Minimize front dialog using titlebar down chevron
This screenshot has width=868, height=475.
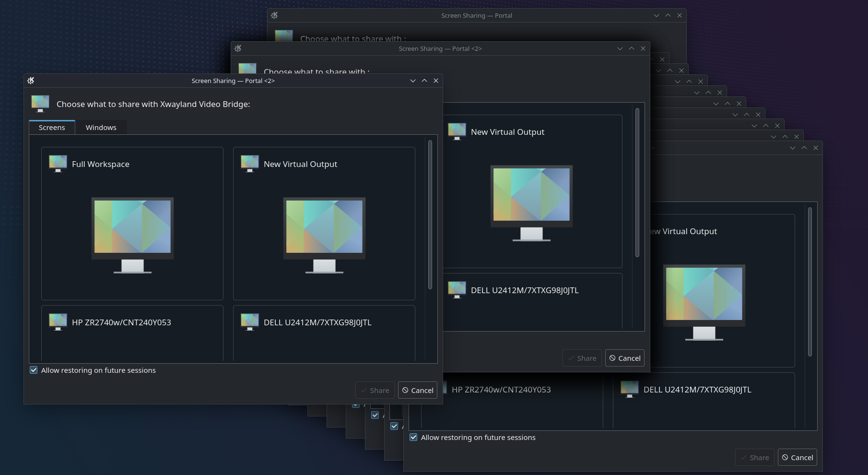point(413,81)
